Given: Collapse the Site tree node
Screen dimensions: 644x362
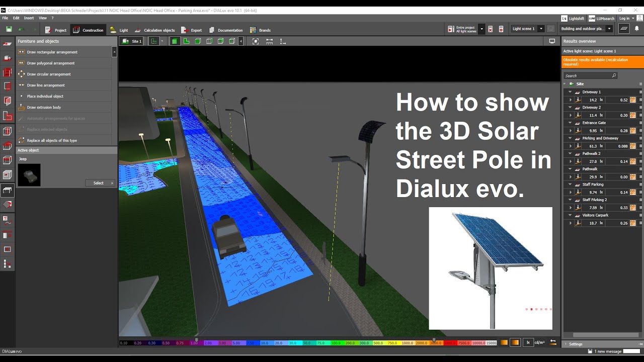Looking at the screenshot, I should [x=566, y=84].
